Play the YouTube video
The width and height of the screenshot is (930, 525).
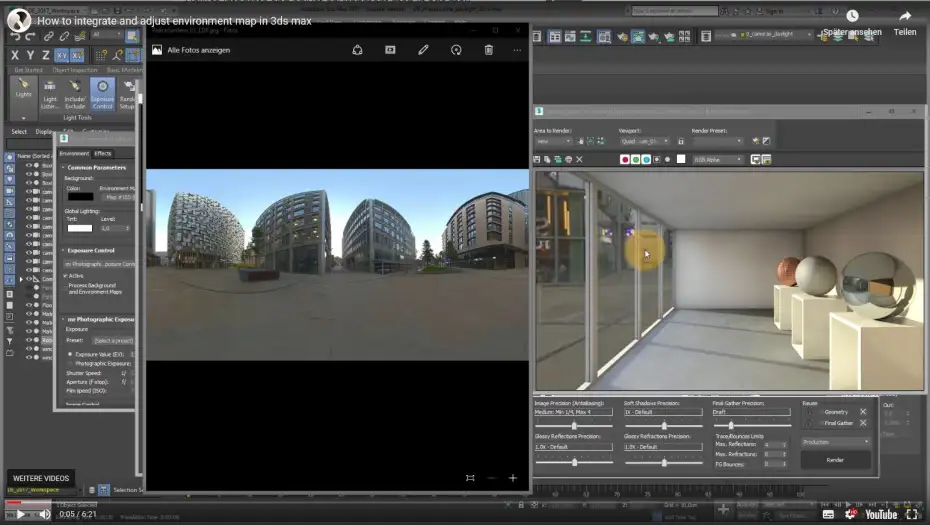(x=21, y=514)
